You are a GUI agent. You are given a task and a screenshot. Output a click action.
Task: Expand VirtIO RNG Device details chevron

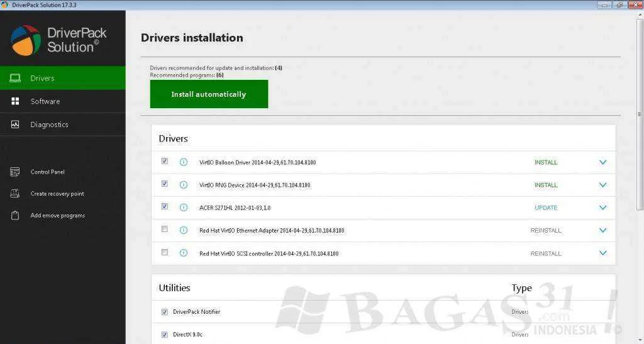click(x=602, y=185)
